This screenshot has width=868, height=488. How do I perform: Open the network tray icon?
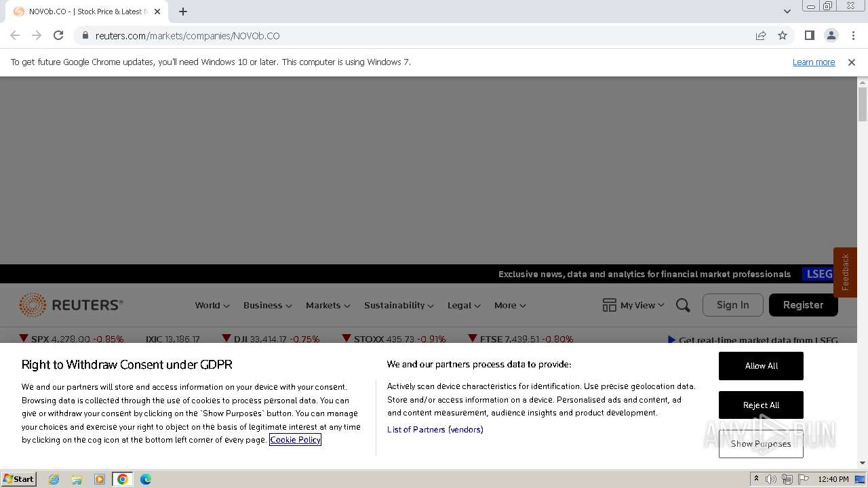787,479
